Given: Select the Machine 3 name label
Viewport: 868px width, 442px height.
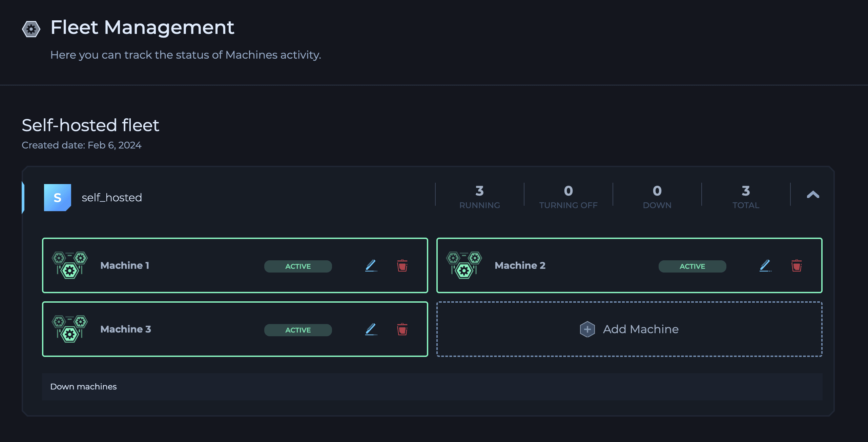Looking at the screenshot, I should (126, 329).
